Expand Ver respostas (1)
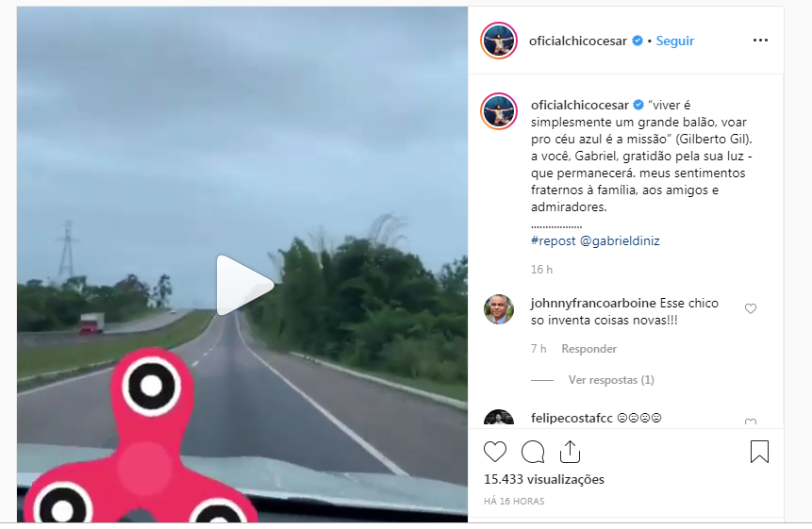812x529 pixels. tap(611, 380)
